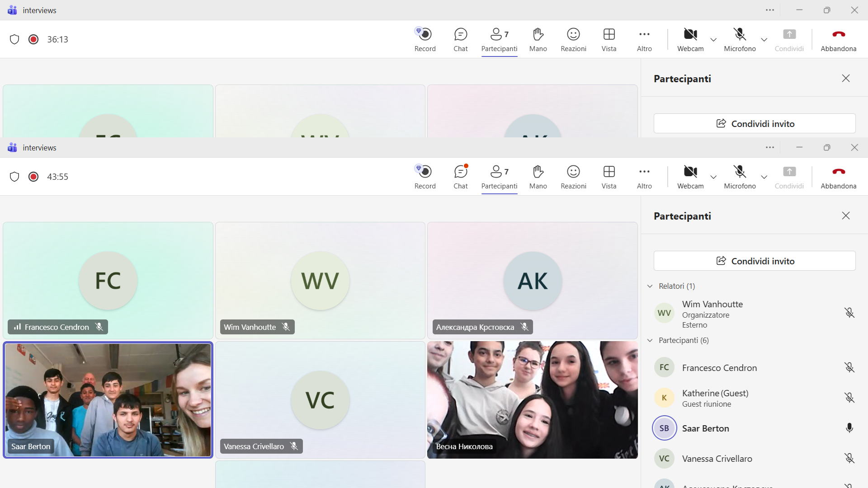The height and width of the screenshot is (488, 868).
Task: Select Wim Vanhoutte in participants list
Action: [x=755, y=314]
